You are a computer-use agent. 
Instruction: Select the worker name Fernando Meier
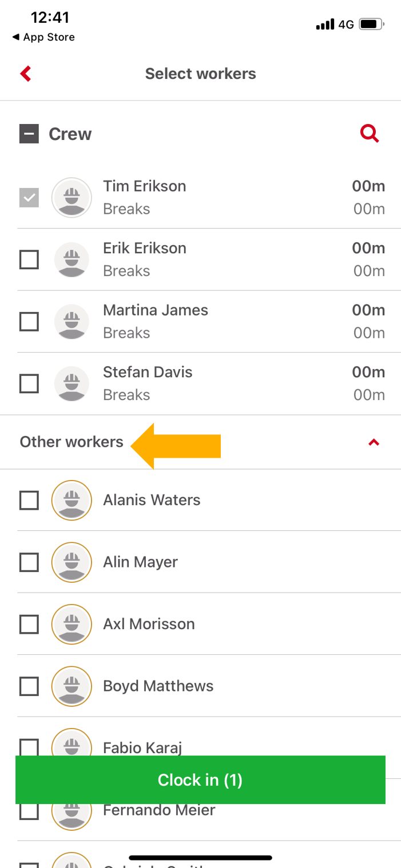coord(158,810)
